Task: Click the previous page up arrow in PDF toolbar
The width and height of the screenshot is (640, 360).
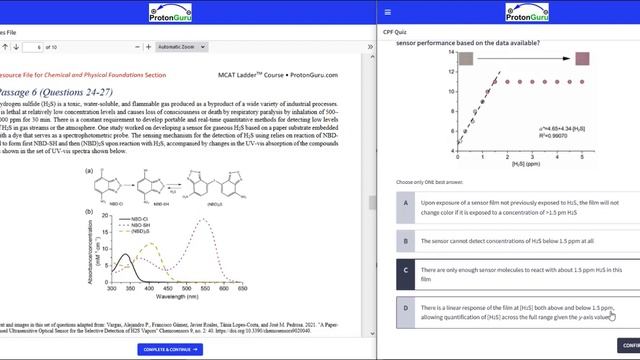Action: point(5,47)
